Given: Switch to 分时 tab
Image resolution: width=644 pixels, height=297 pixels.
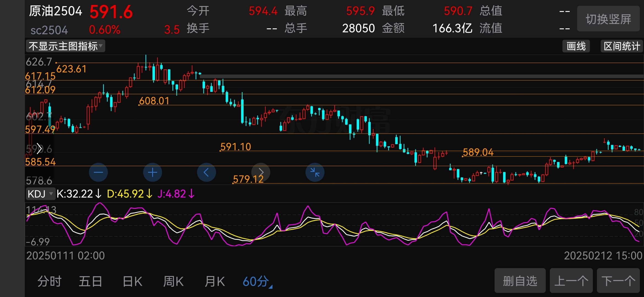Looking at the screenshot, I should pyautogui.click(x=49, y=282).
